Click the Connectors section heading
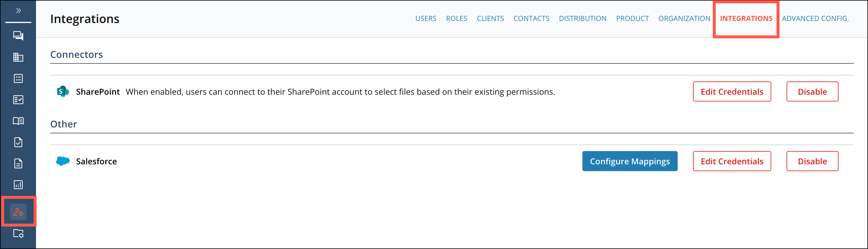Image resolution: width=868 pixels, height=249 pixels. 76,54
